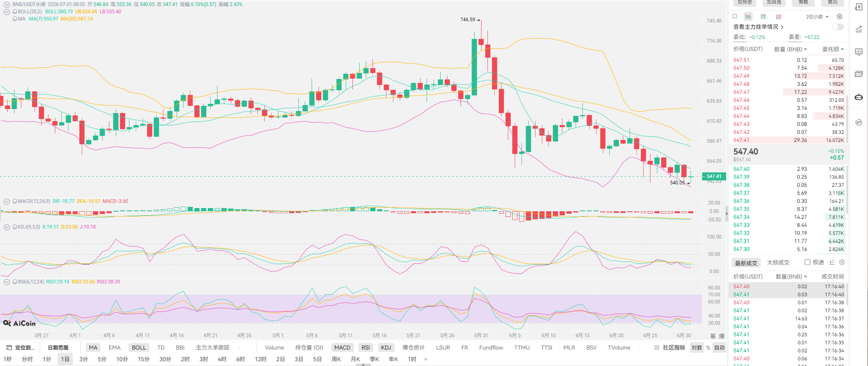The image size is (868, 366).
Task: Switch to 大额成交 tab
Action: (x=778, y=263)
